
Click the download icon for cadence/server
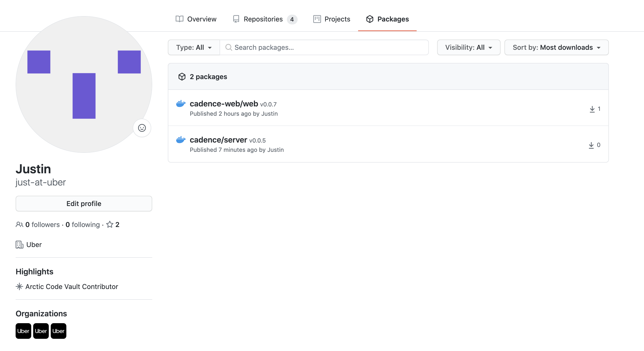pyautogui.click(x=591, y=145)
